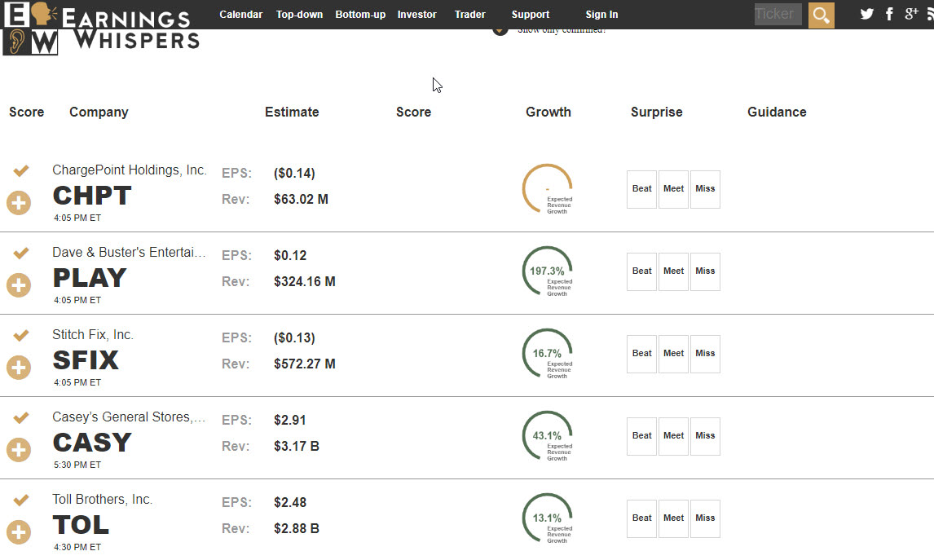Image resolution: width=934 pixels, height=560 pixels.
Task: Open the TOL ticker link
Action: click(x=81, y=525)
